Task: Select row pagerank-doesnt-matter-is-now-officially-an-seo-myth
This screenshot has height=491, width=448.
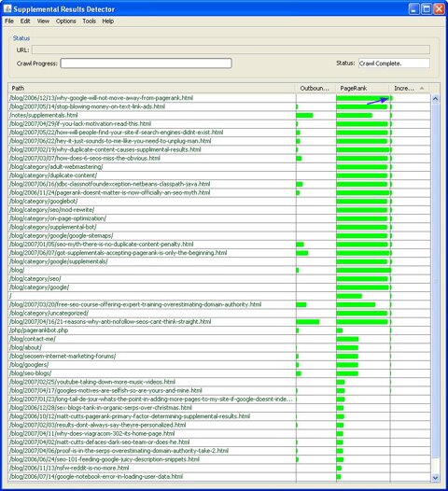Action: [219, 193]
